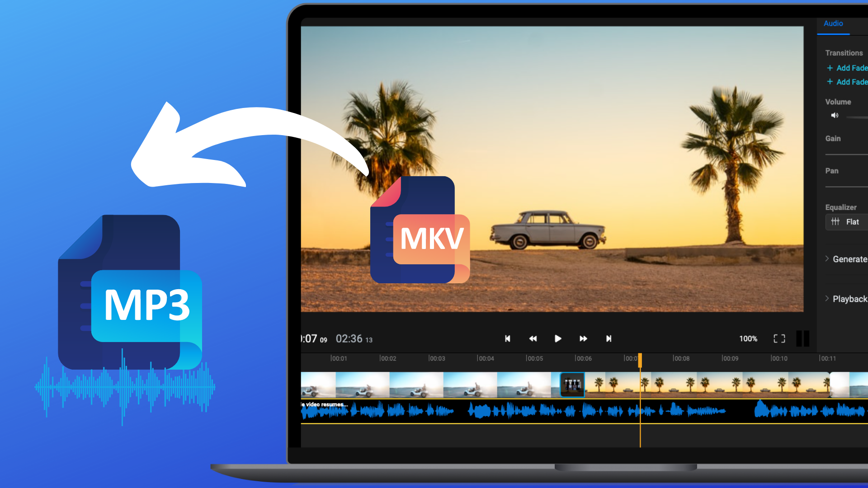Click the rewind playback icon
Screen dimensions: 868x488
click(x=532, y=338)
